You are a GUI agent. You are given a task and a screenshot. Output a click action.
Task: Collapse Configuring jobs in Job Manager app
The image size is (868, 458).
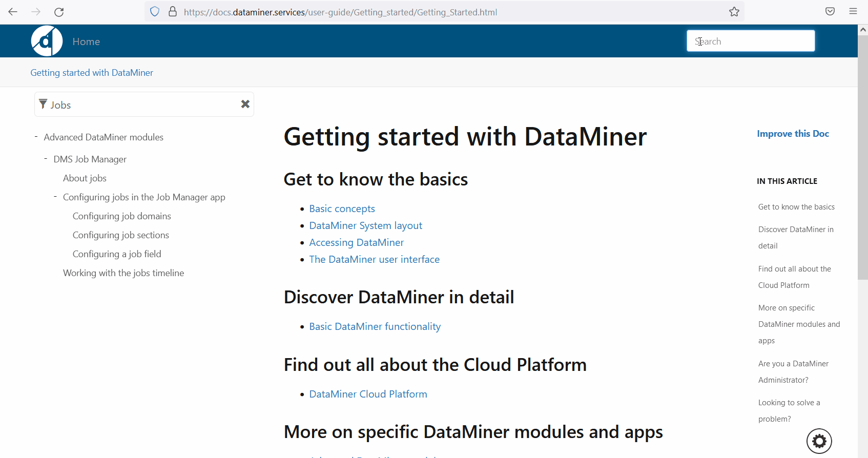pos(55,197)
